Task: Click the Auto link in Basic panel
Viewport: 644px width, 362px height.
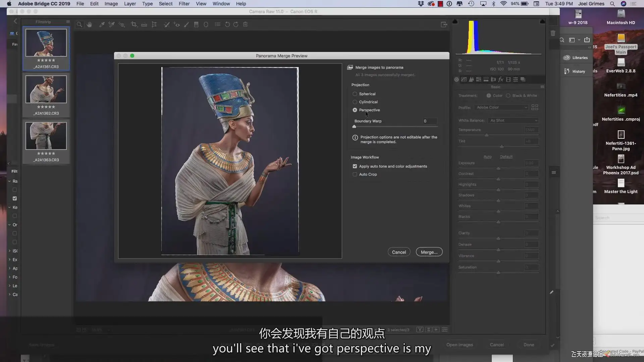Action: [487, 157]
